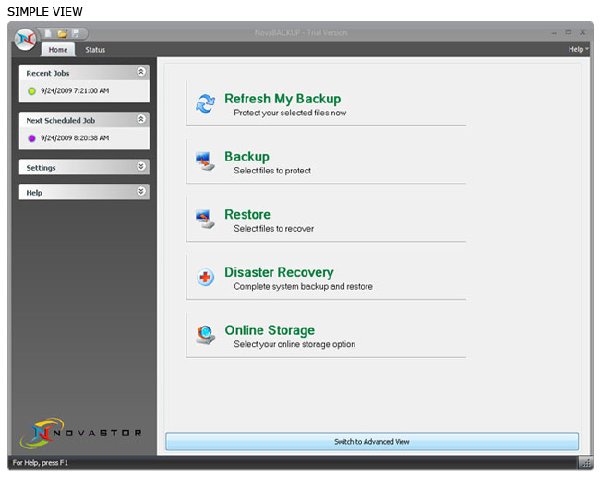Click the New document icon in quick toolbar
Viewport: 600px width, 488px height.
[48, 34]
